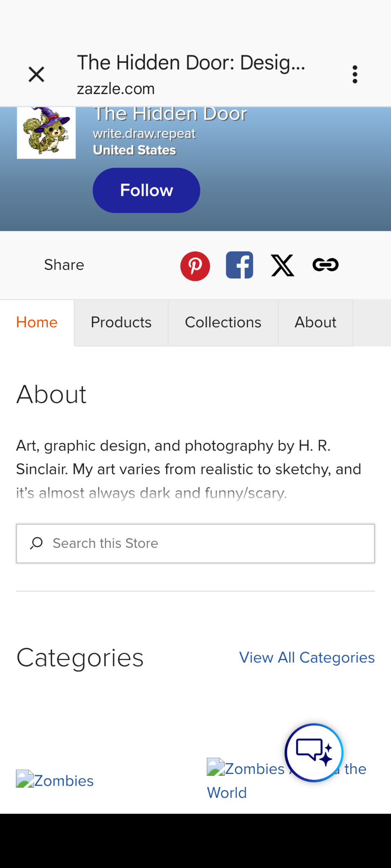Copy store link via chain icon
The width and height of the screenshot is (391, 868).
tap(325, 265)
